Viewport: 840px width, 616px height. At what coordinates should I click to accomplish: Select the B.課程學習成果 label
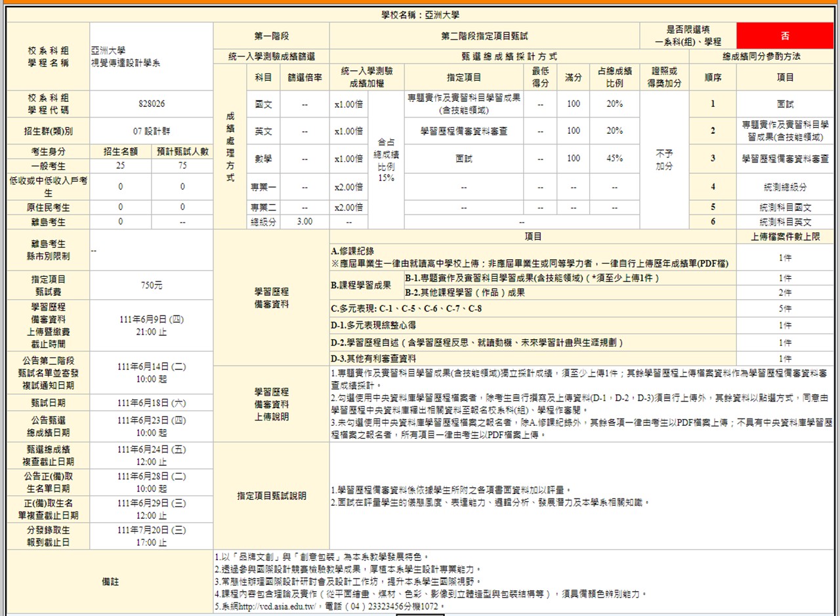click(x=366, y=285)
